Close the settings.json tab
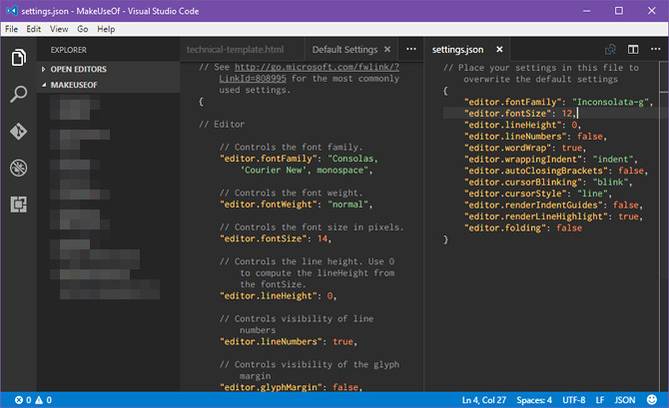Screen dimensions: 669x408 click(x=499, y=50)
